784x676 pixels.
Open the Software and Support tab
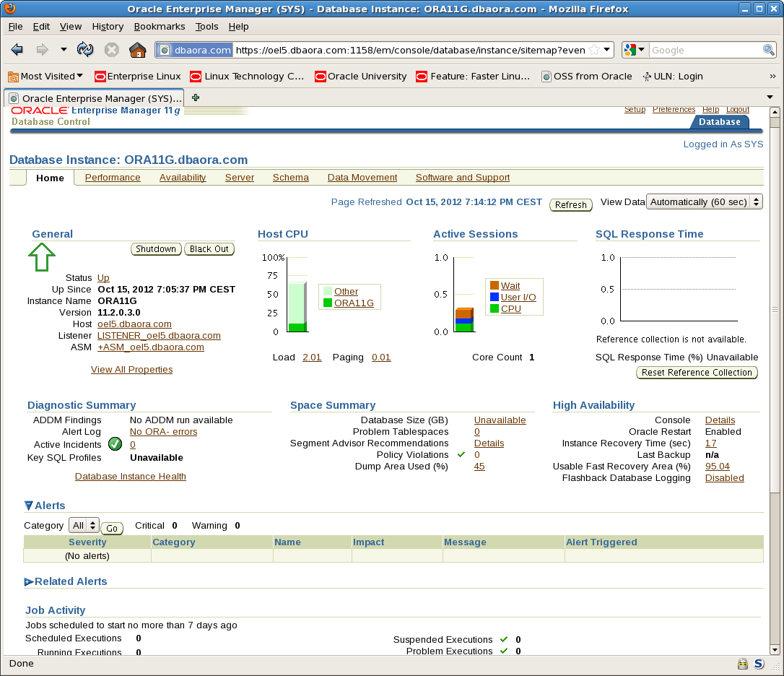[463, 178]
